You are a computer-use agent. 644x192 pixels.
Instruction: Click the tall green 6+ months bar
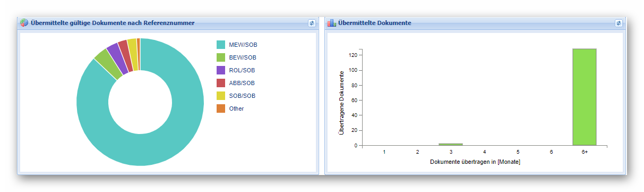pos(585,97)
